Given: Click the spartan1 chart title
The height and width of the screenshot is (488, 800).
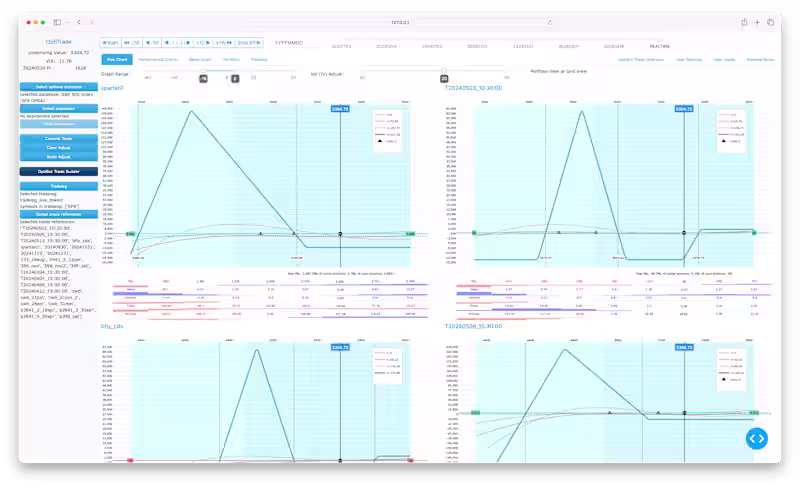Looking at the screenshot, I should 112,88.
